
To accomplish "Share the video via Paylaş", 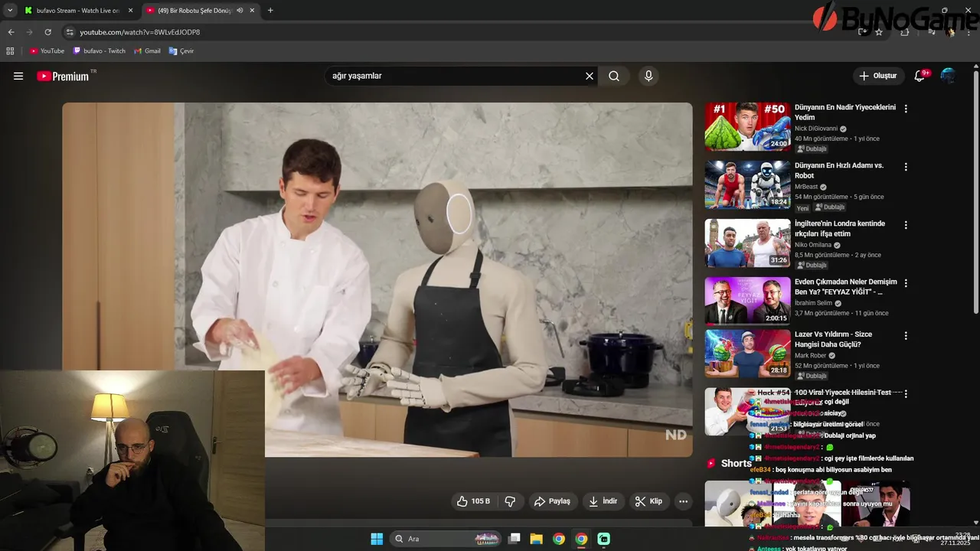I will [x=553, y=501].
